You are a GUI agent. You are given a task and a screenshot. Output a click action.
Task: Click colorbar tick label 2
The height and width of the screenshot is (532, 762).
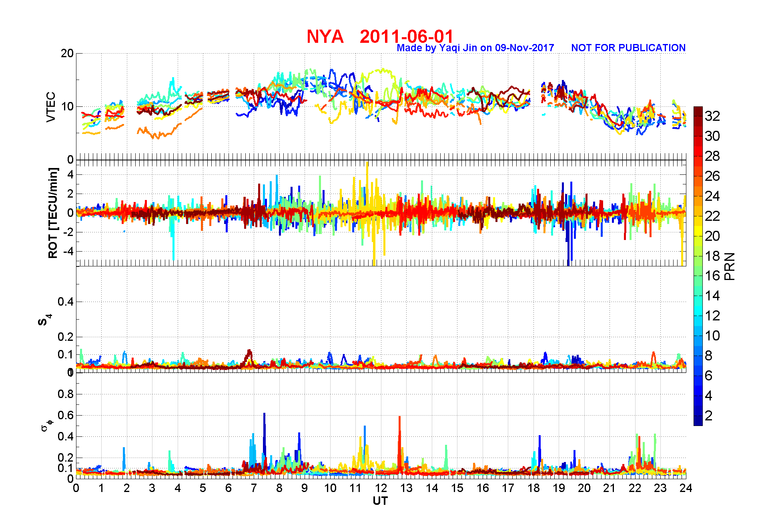709,416
